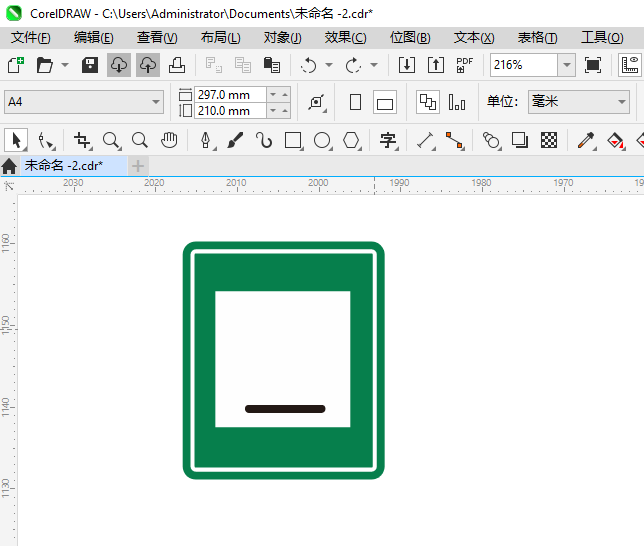
Task: Publish to PDF
Action: (x=465, y=65)
